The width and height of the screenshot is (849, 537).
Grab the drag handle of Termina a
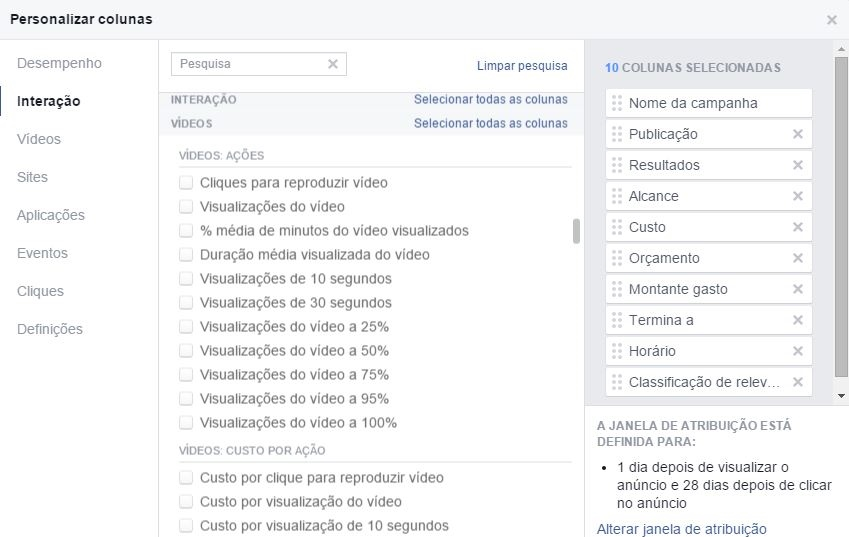pyautogui.click(x=617, y=320)
